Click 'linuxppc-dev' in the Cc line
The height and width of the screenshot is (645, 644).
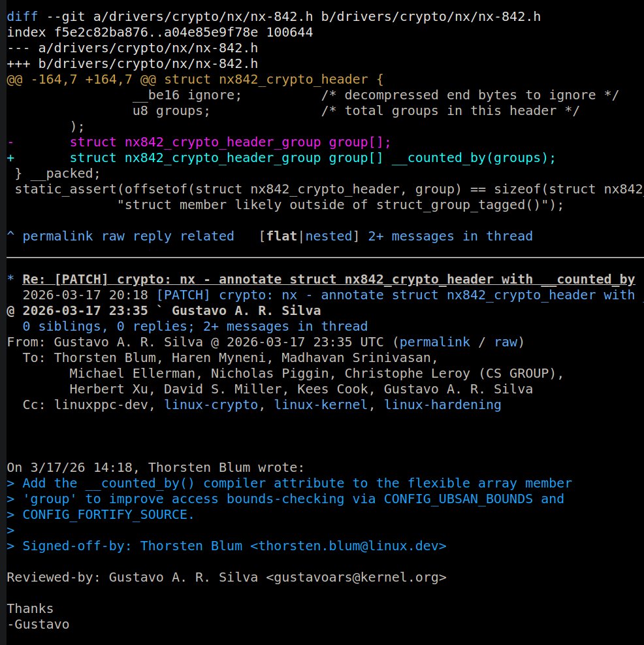101,405
